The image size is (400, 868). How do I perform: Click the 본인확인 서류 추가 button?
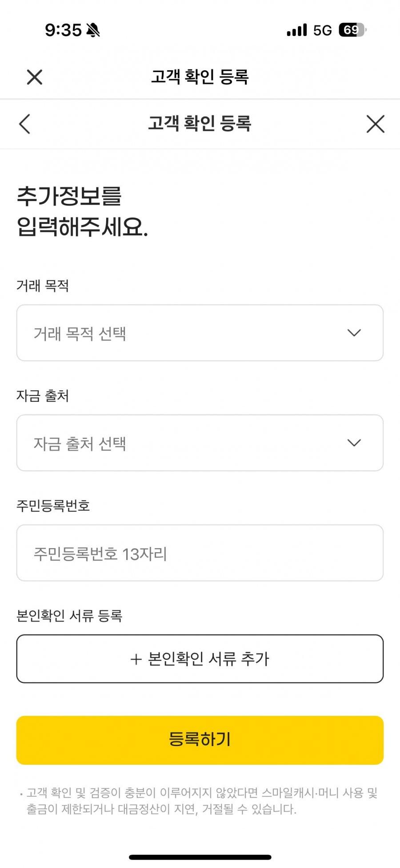pyautogui.click(x=200, y=659)
